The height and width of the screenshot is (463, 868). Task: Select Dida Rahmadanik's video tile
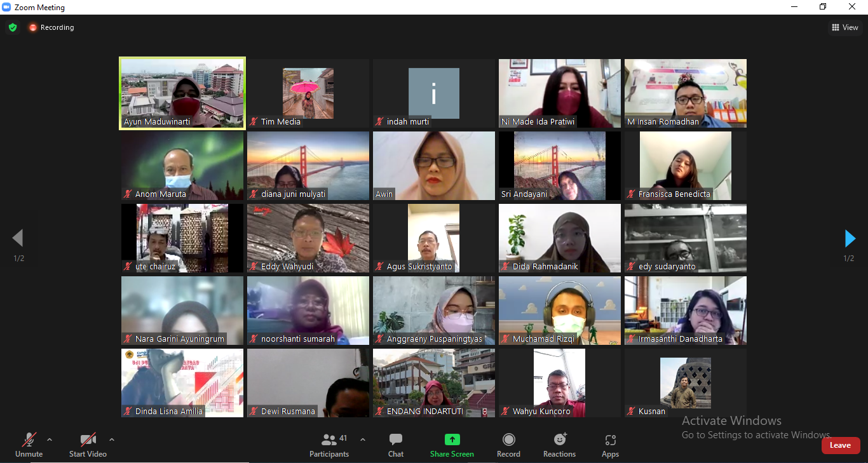point(560,238)
